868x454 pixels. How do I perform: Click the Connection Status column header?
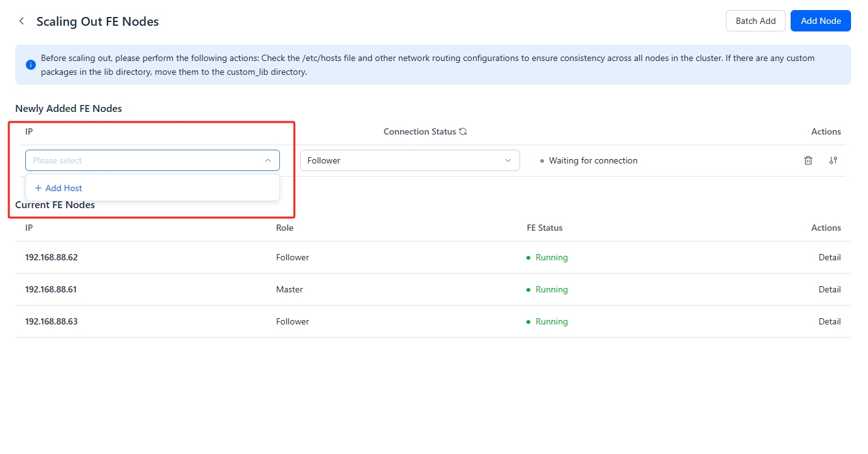pos(420,131)
